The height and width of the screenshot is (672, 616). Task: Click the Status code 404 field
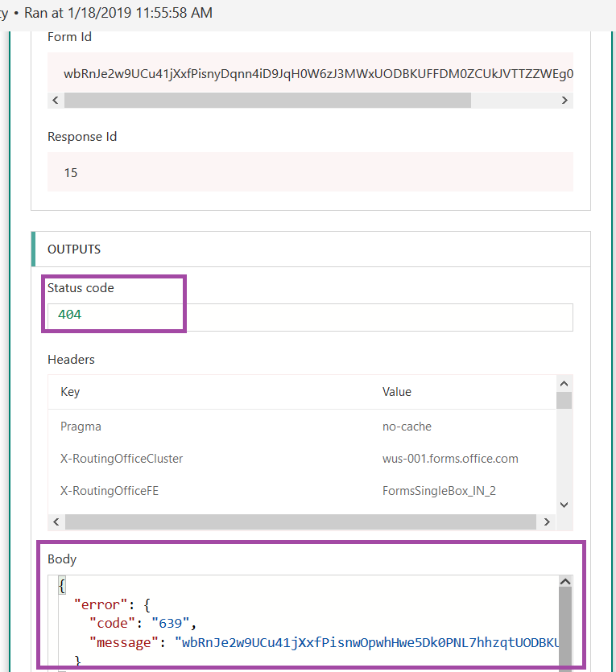(310, 317)
